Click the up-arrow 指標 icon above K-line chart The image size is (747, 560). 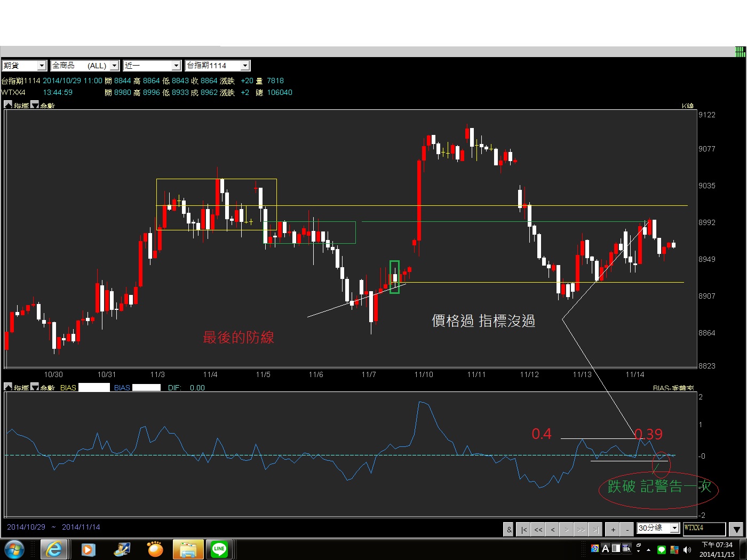pos(8,105)
